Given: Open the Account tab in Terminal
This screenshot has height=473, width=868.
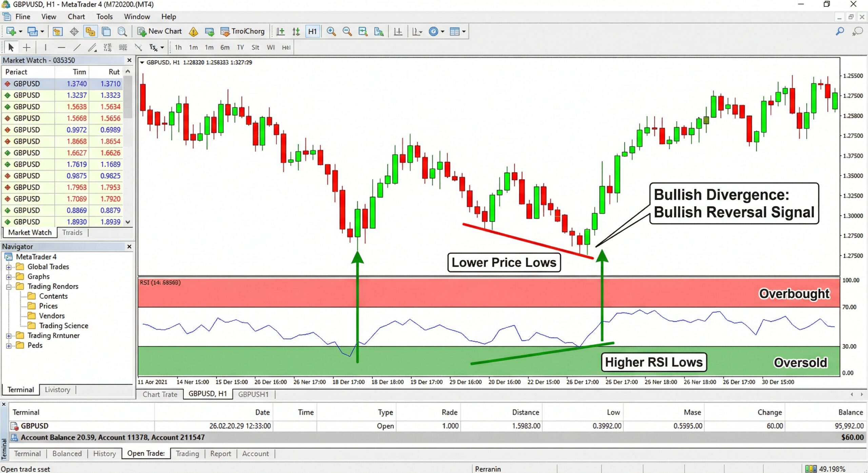Looking at the screenshot, I should pos(255,453).
